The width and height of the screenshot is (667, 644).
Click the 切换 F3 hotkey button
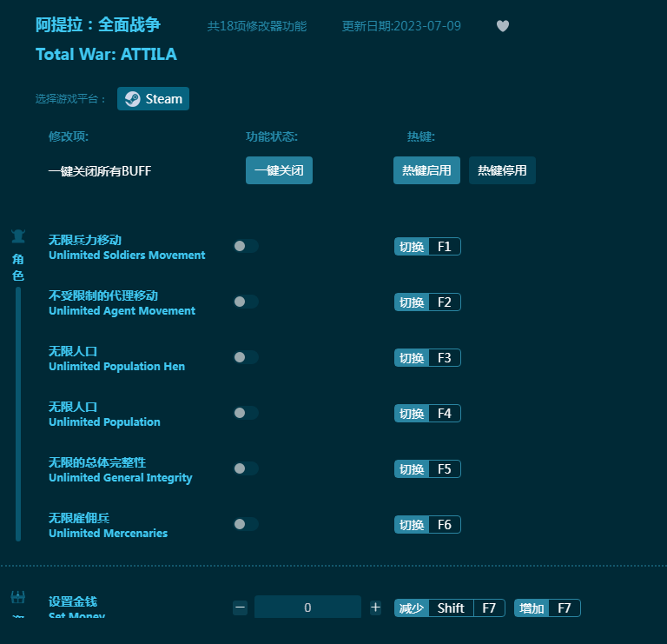click(x=427, y=357)
